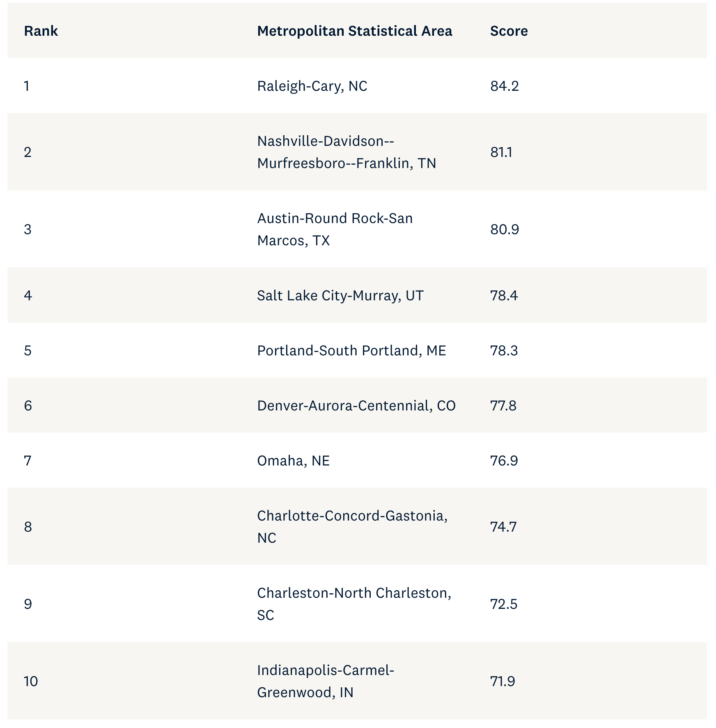Click Portland-South Portland, ME entry
This screenshot has width=716, height=728.
tap(351, 350)
